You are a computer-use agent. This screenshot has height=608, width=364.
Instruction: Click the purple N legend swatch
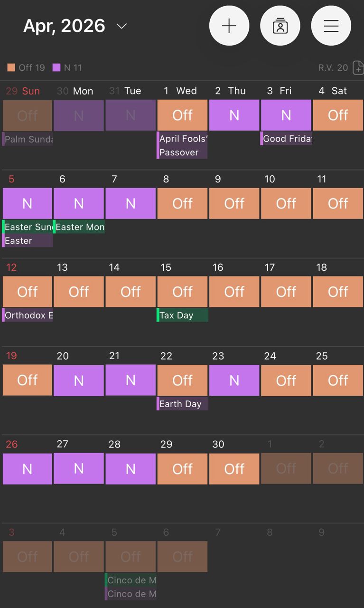coord(56,67)
